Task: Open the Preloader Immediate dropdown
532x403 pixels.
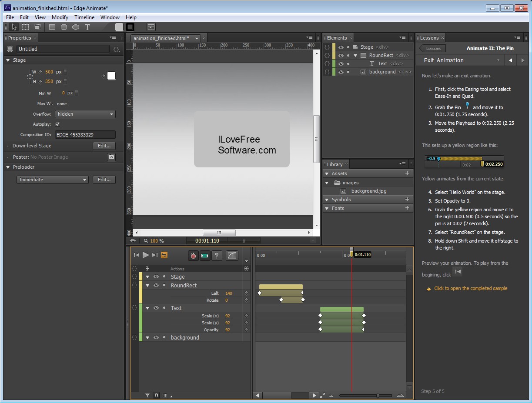Action: pos(53,180)
